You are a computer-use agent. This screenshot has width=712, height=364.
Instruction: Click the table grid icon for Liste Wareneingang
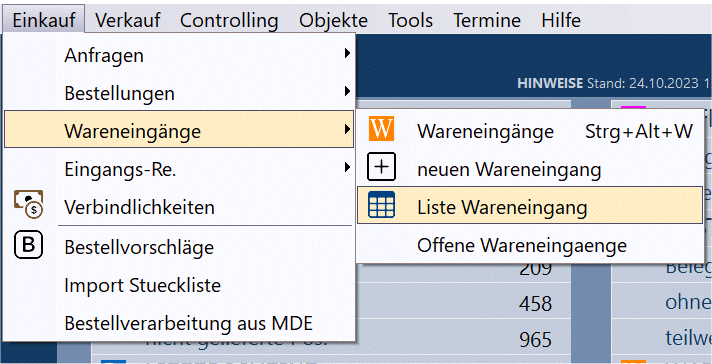(x=381, y=204)
